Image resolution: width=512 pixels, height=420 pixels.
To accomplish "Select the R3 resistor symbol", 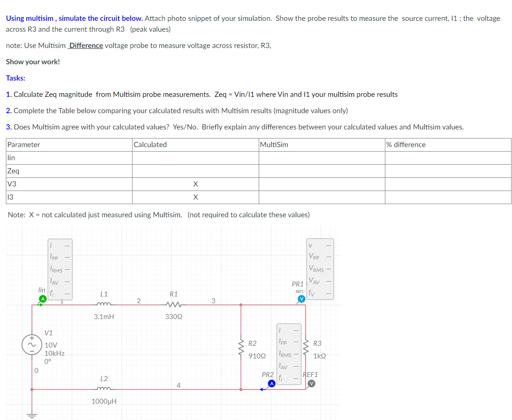I will [306, 347].
